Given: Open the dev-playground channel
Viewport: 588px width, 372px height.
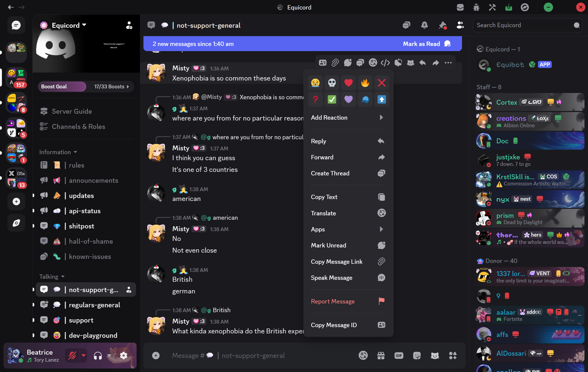Looking at the screenshot, I should pyautogui.click(x=86, y=335).
